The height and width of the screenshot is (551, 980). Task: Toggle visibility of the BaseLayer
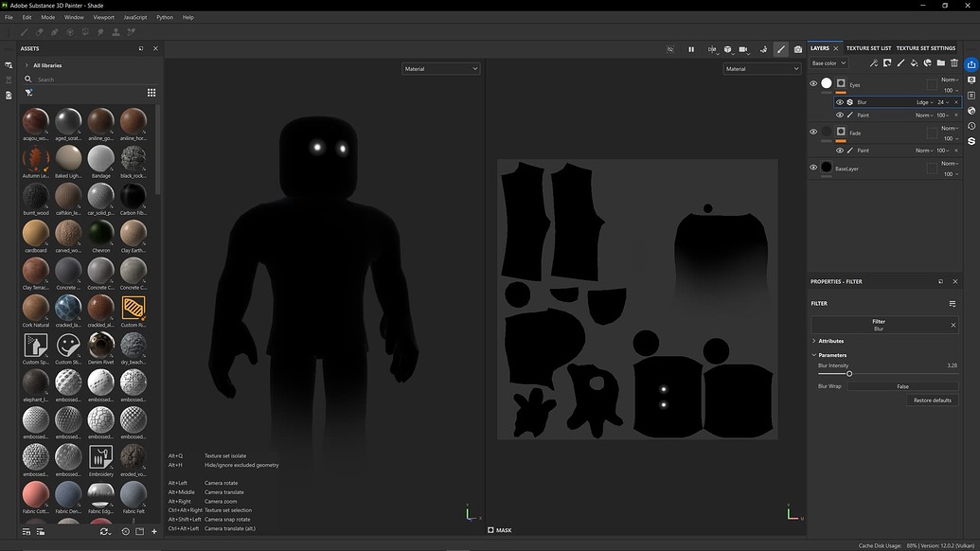pos(813,168)
